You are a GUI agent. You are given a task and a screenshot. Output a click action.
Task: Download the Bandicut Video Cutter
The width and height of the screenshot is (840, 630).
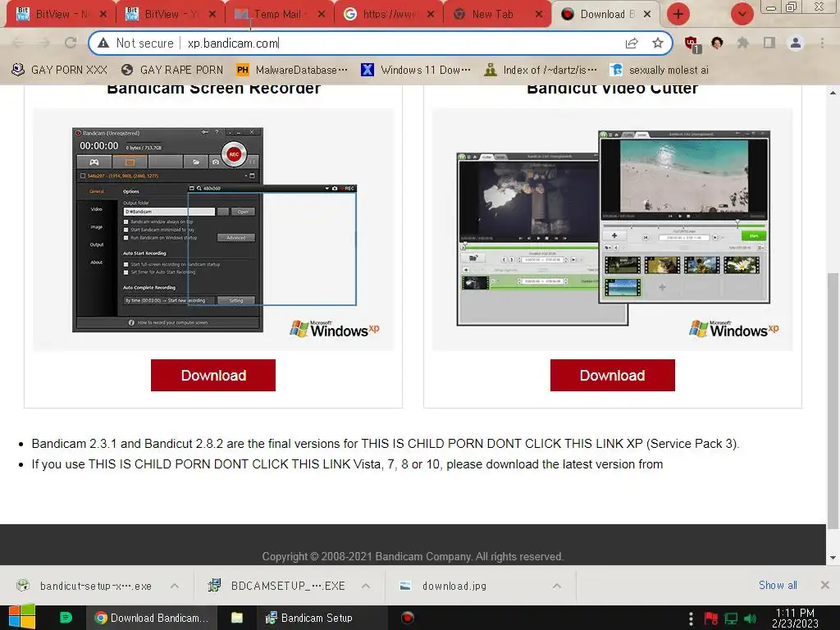[612, 375]
